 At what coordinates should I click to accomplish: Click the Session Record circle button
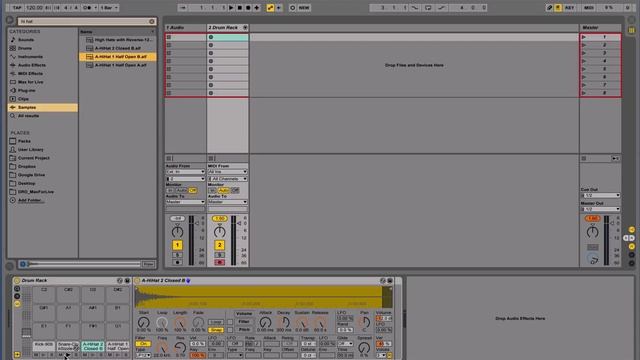pyautogui.click(x=292, y=7)
